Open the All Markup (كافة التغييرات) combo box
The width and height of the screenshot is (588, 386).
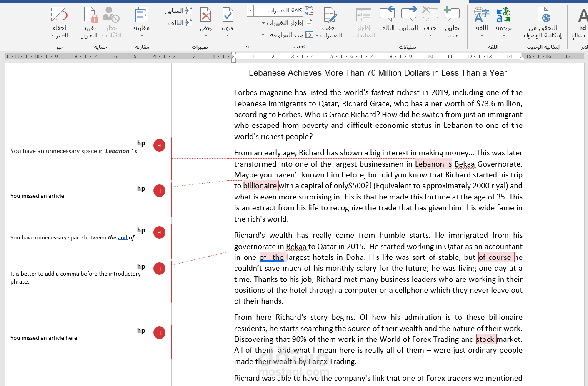click(275, 10)
